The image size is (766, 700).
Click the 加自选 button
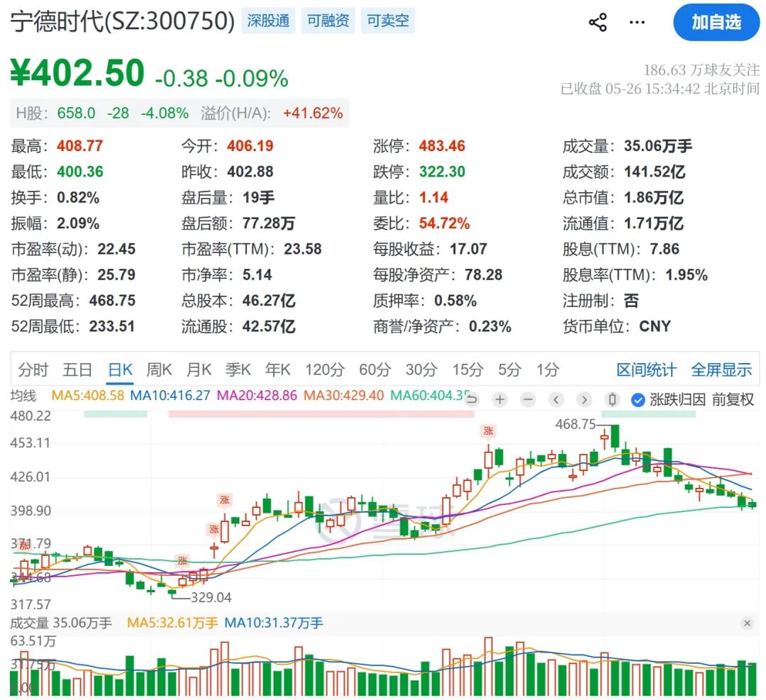click(716, 23)
